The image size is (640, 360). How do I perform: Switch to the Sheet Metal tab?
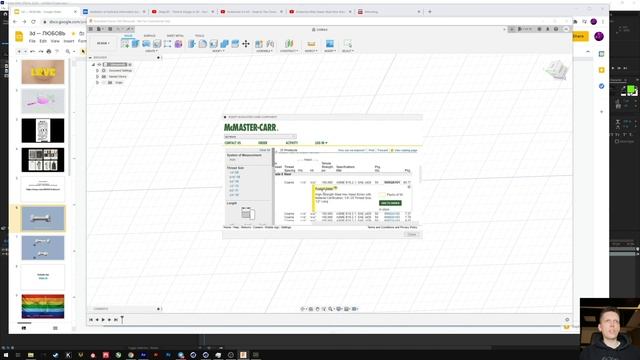coord(175,36)
